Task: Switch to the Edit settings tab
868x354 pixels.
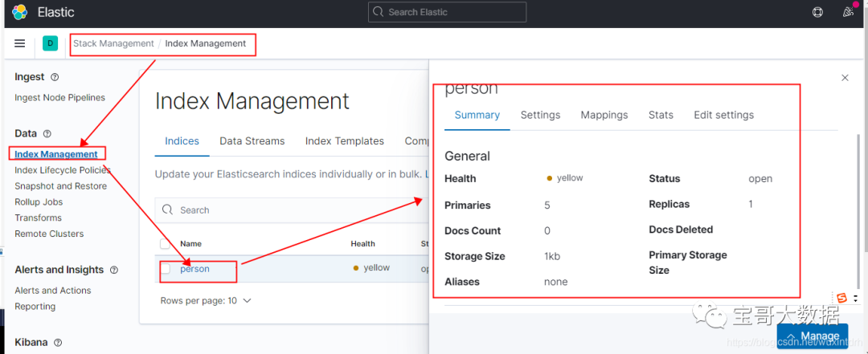Action: pos(724,115)
